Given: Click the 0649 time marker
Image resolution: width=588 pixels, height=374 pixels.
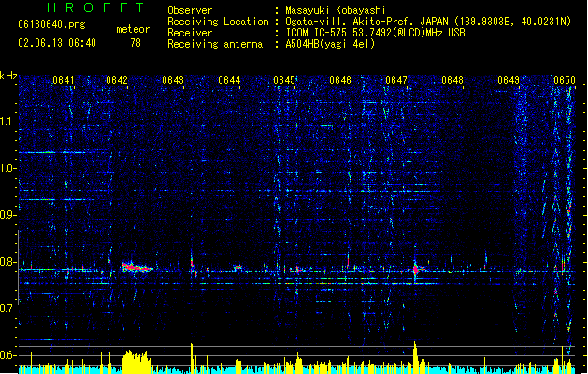Looking at the screenshot, I should (x=509, y=80).
